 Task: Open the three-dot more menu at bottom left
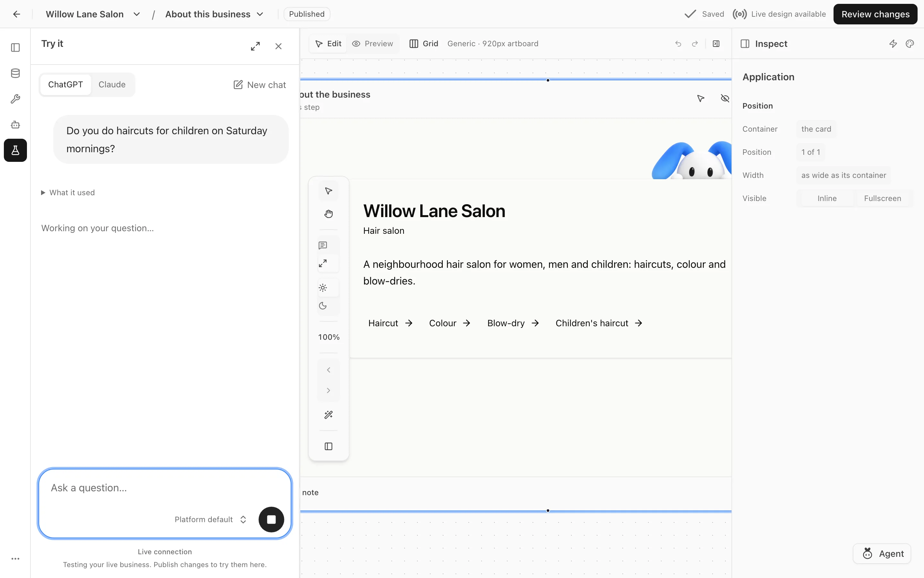[15, 558]
